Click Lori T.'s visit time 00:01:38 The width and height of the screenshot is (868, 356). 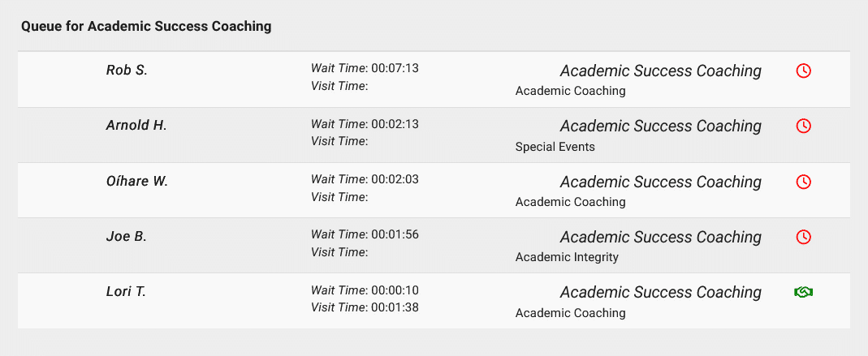click(x=395, y=307)
